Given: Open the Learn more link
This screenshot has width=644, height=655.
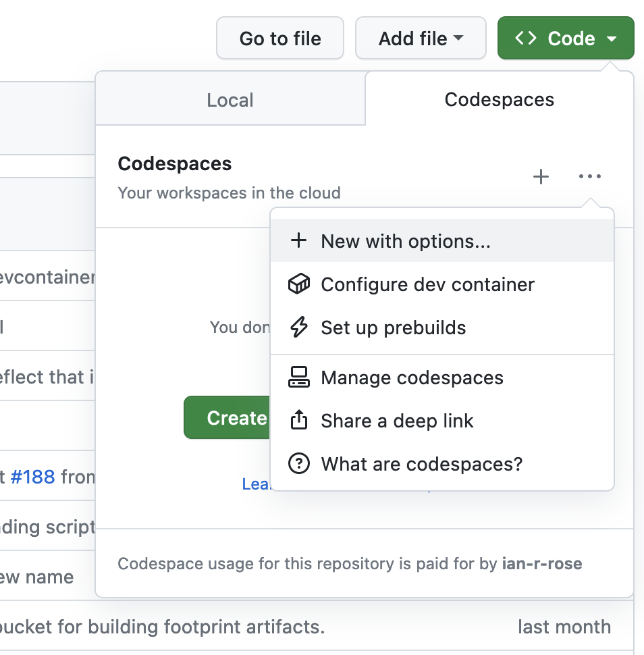Looking at the screenshot, I should [x=256, y=484].
